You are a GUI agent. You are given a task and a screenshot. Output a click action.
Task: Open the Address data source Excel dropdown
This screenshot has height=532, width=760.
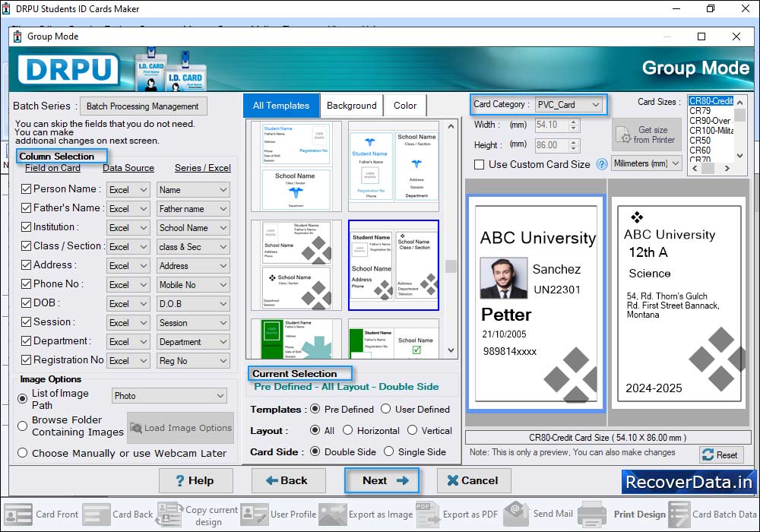pos(128,266)
